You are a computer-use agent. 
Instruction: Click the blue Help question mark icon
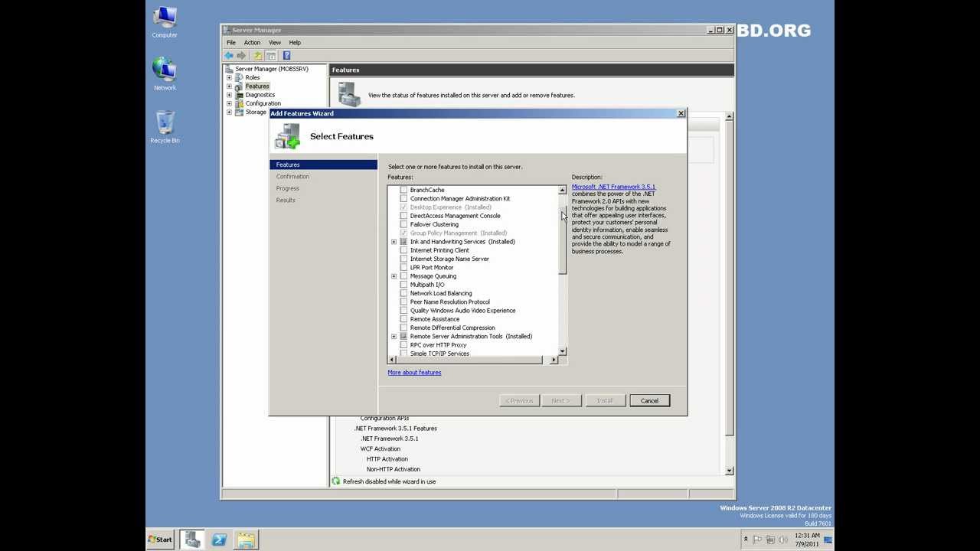pyautogui.click(x=286, y=56)
